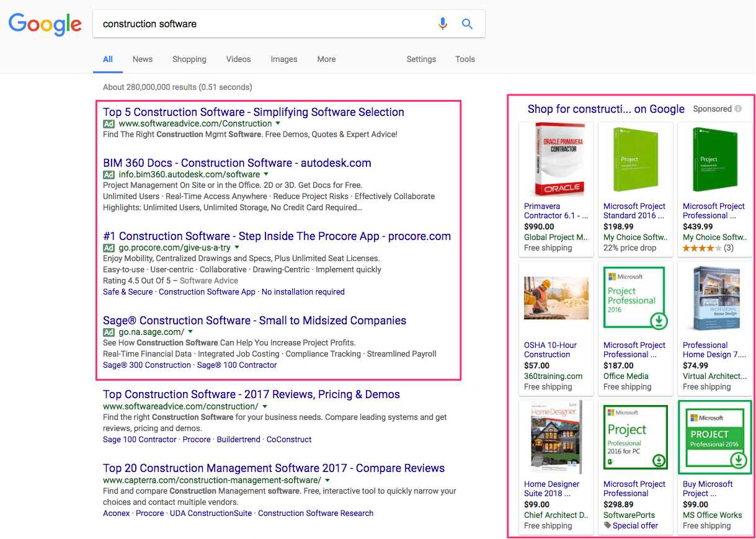This screenshot has height=539, width=756.
Task: Switch to the News tab
Action: (143, 60)
